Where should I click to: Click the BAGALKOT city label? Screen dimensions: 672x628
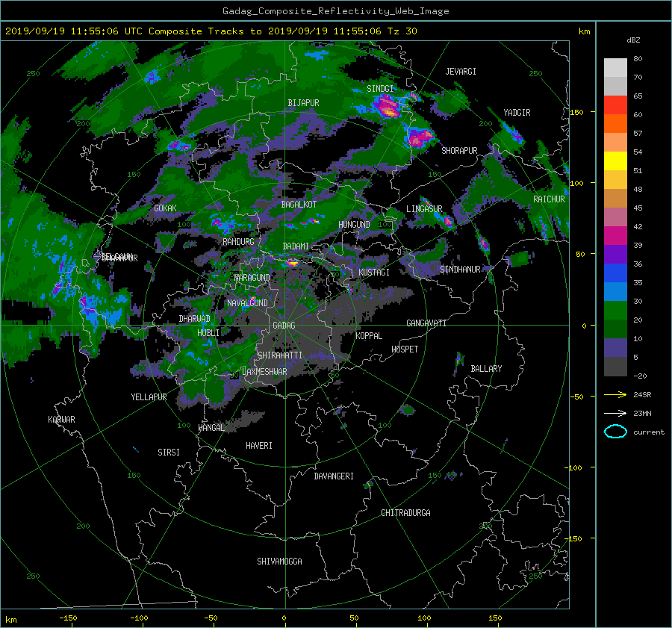point(299,205)
